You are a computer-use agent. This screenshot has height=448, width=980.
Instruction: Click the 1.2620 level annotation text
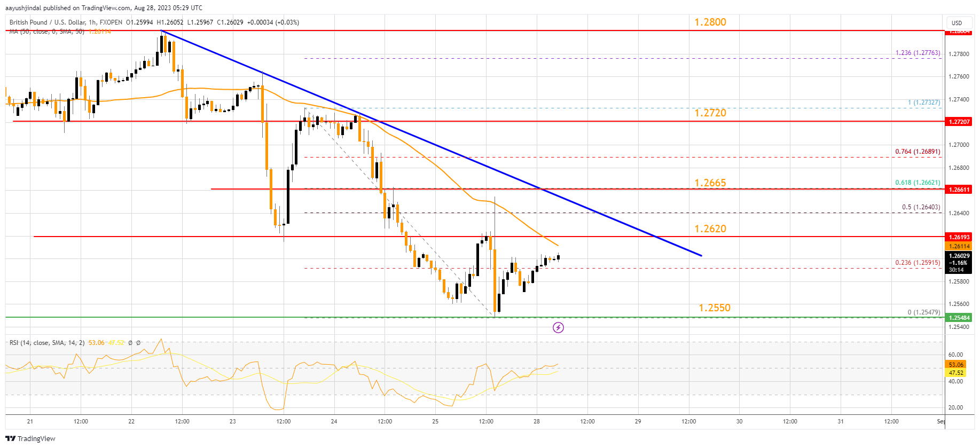click(710, 229)
